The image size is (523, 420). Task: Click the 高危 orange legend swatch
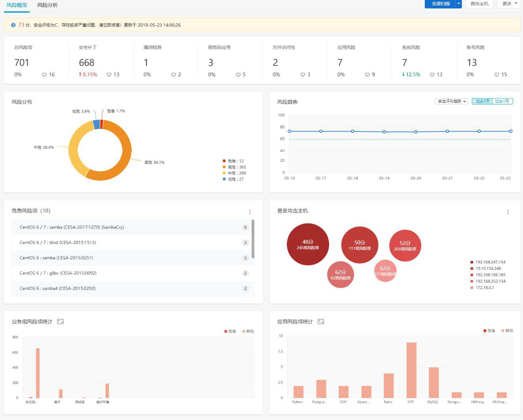[224, 167]
